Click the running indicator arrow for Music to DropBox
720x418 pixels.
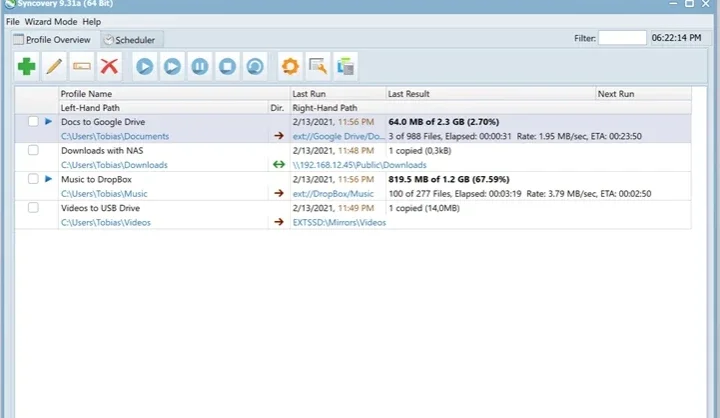coord(48,179)
